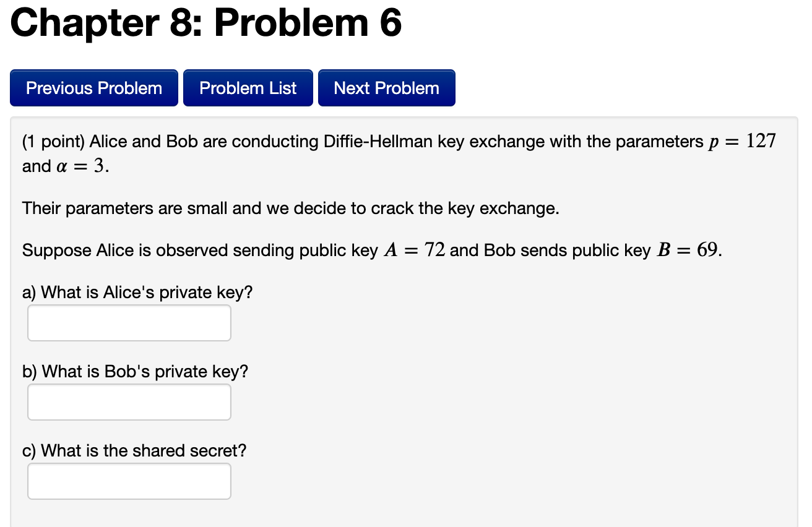Click the Problem List navigation button

(248, 88)
